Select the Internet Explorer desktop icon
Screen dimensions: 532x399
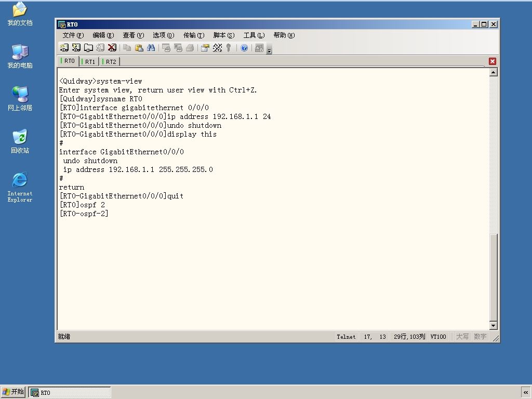[20, 187]
